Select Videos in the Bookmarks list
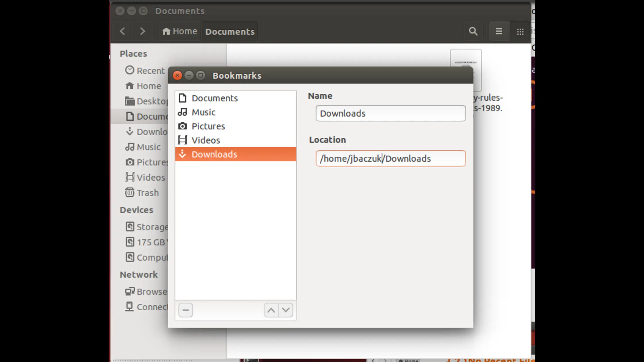 206,140
